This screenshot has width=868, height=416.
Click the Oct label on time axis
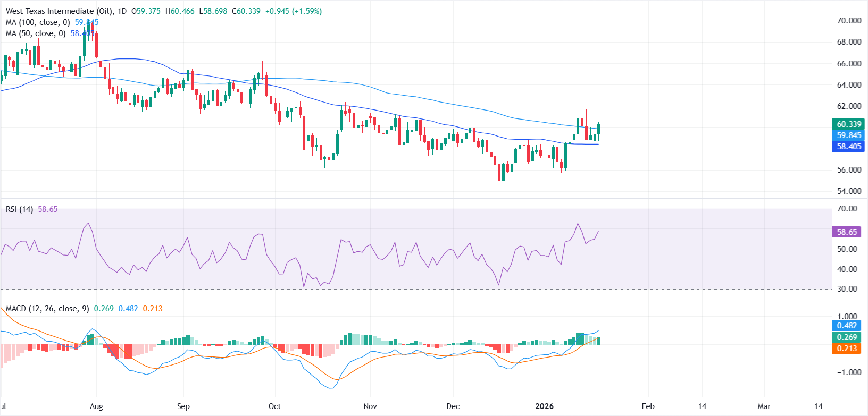click(x=274, y=406)
